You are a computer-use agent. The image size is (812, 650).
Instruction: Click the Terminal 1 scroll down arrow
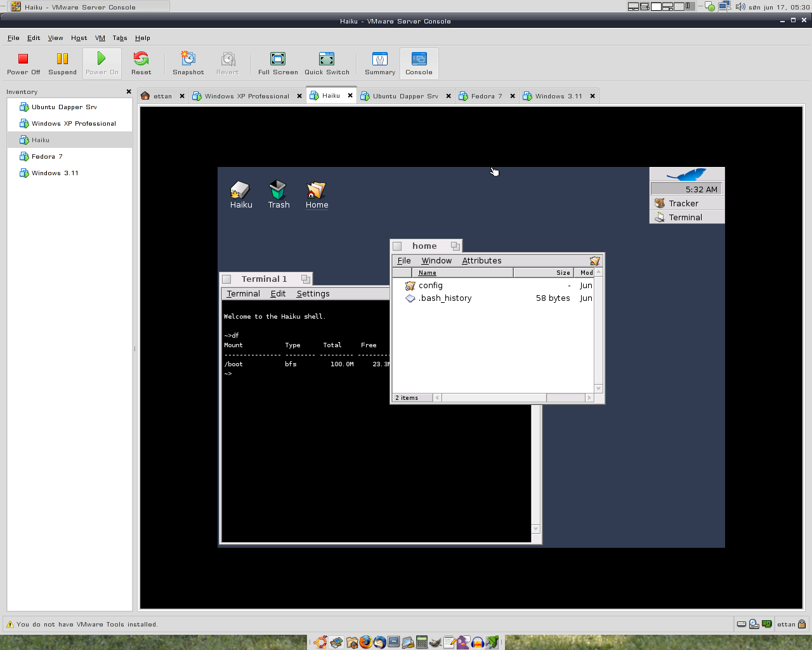[536, 529]
